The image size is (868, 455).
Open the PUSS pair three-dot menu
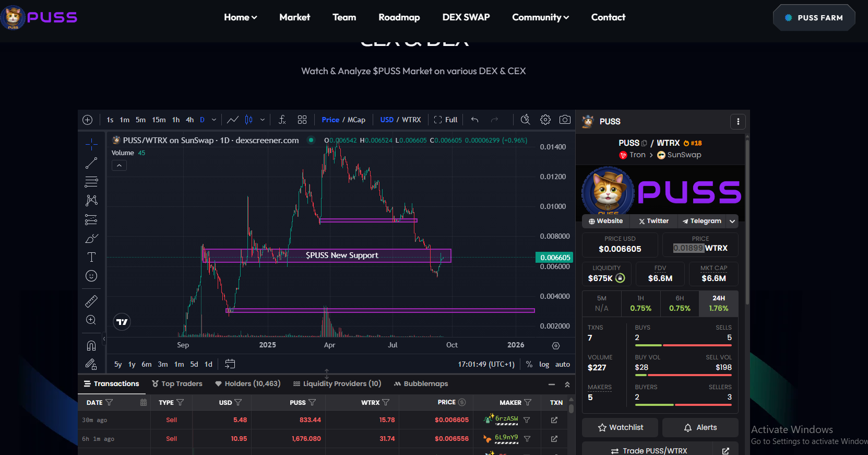point(738,122)
